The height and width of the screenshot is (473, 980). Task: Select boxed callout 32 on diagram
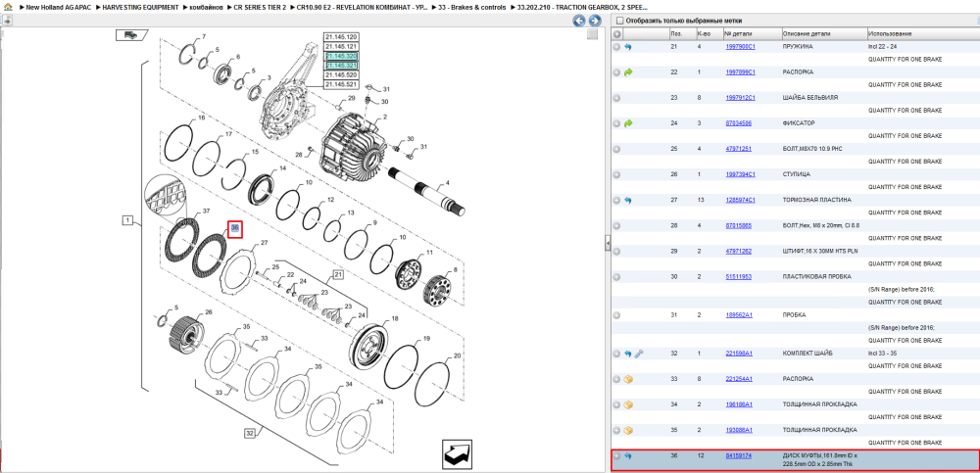click(x=250, y=433)
